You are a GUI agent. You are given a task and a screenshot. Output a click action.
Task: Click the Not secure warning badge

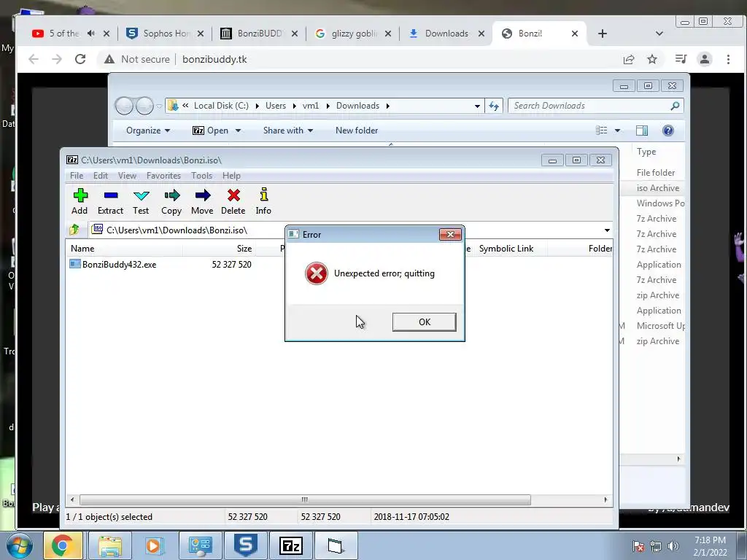(138, 59)
